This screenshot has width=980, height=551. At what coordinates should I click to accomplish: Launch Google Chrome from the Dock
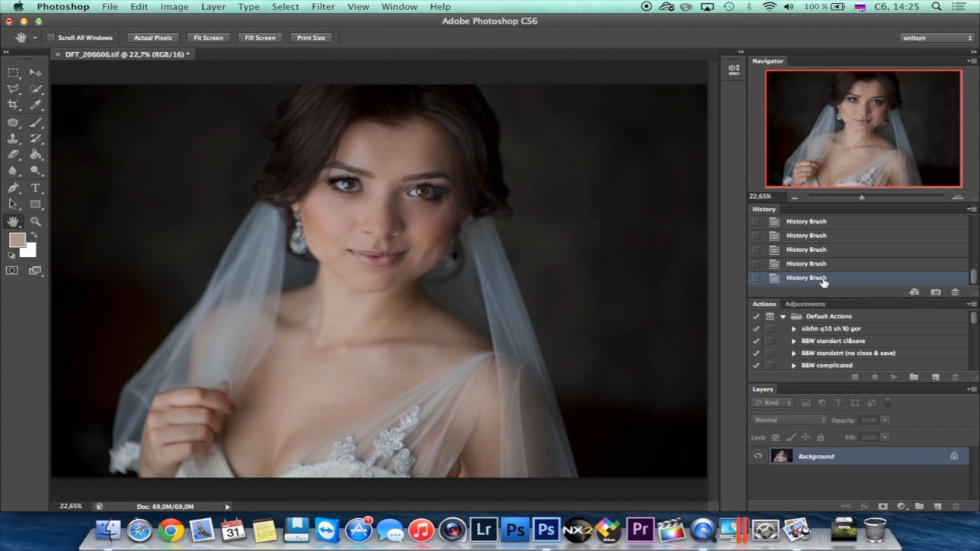point(171,530)
